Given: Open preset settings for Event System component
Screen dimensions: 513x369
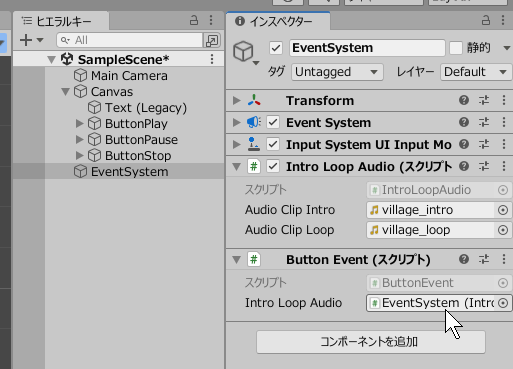Looking at the screenshot, I should (x=484, y=122).
